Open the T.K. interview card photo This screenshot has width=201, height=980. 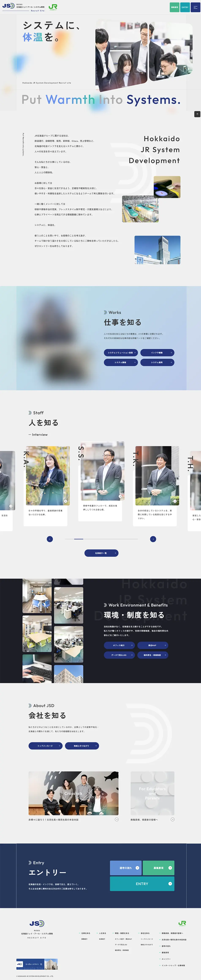tap(157, 476)
